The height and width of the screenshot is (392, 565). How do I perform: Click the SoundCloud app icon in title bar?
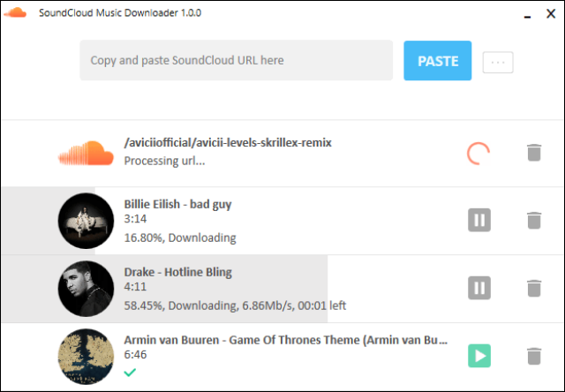pos(15,12)
